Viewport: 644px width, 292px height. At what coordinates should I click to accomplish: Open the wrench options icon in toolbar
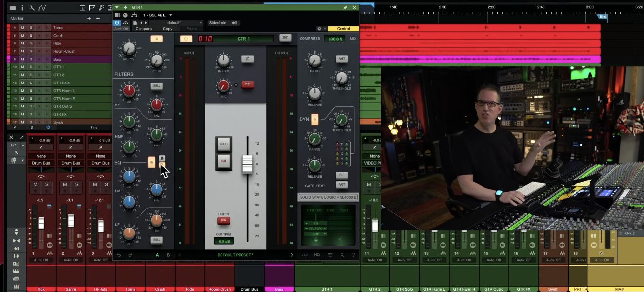click(32, 8)
